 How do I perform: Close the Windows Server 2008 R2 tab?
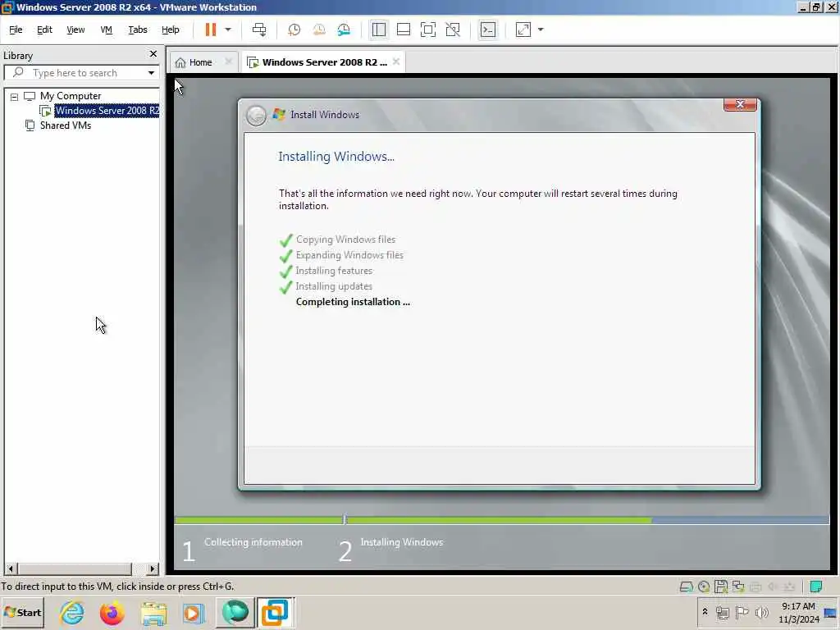pyautogui.click(x=396, y=62)
